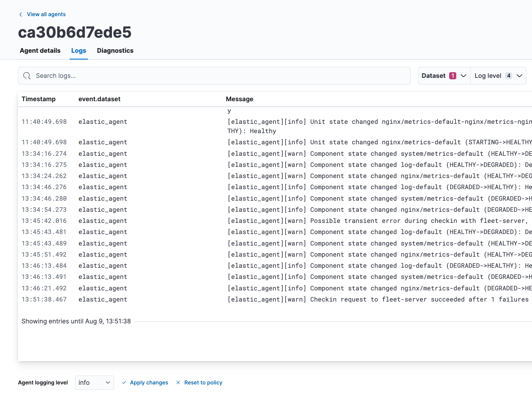
Task: Open the Agent logging level selector showing info
Action: [94, 383]
